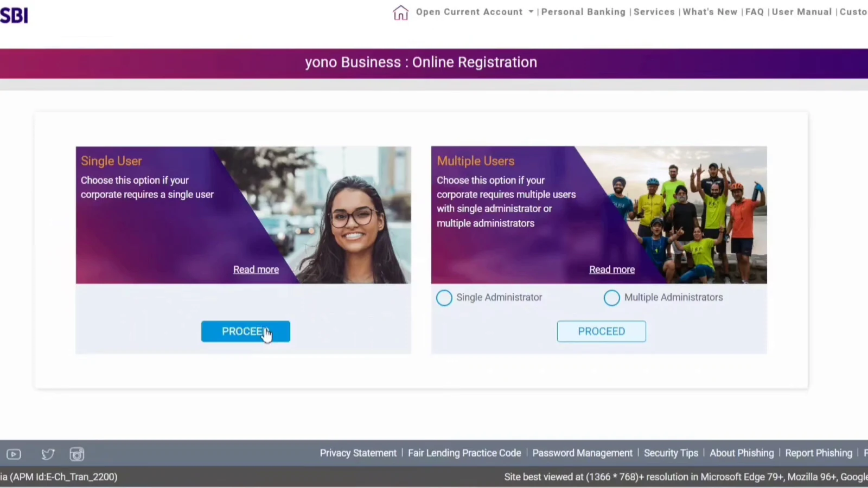Image resolution: width=868 pixels, height=488 pixels.
Task: Open Read more on Single User card
Action: pyautogui.click(x=256, y=269)
